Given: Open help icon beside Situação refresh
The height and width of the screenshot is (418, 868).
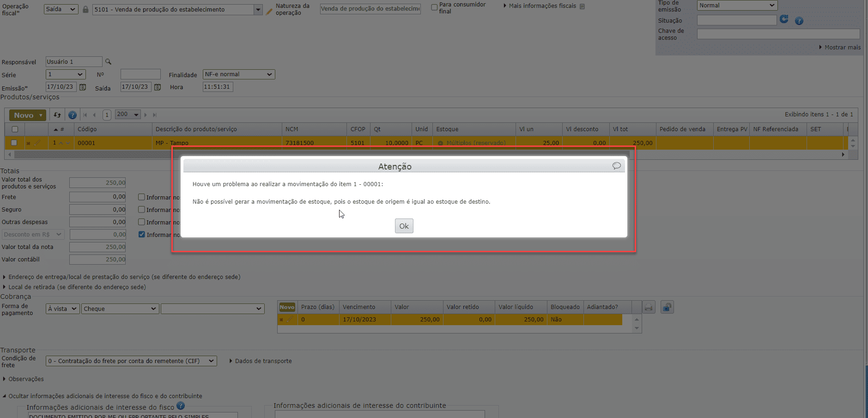Looking at the screenshot, I should [799, 21].
